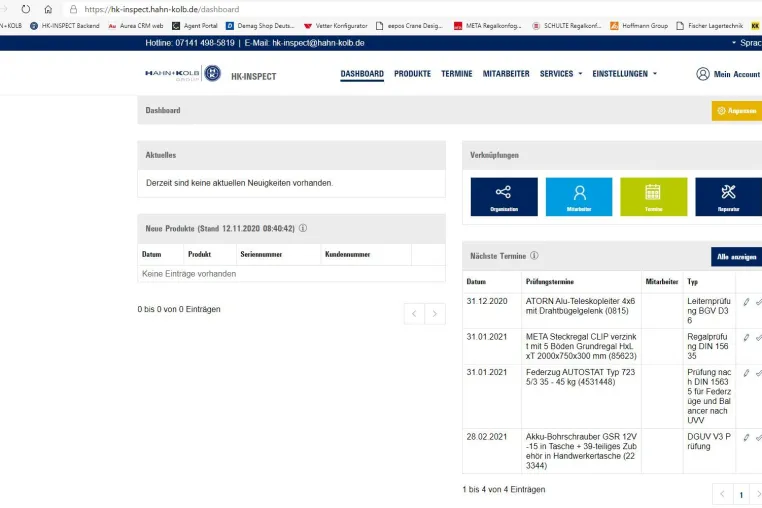The image size is (762, 508).
Task: Open the Organisation shortcut tile
Action: click(504, 196)
